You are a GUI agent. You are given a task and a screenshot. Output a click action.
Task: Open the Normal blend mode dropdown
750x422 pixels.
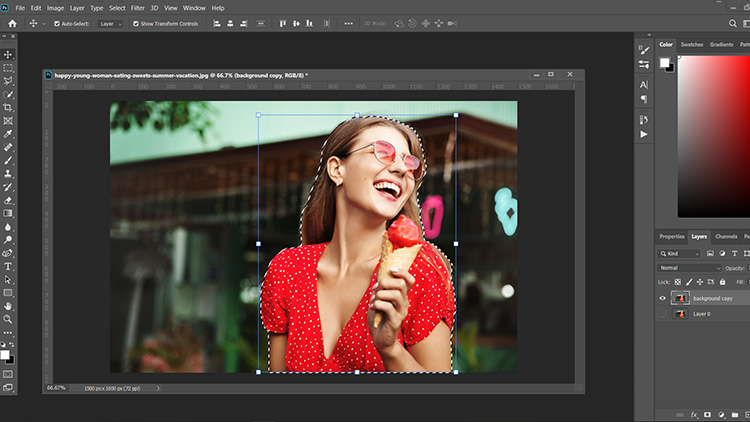coord(689,268)
